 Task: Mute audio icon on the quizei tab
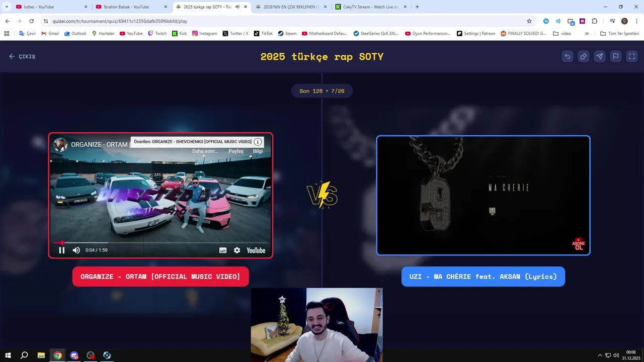pos(237,7)
